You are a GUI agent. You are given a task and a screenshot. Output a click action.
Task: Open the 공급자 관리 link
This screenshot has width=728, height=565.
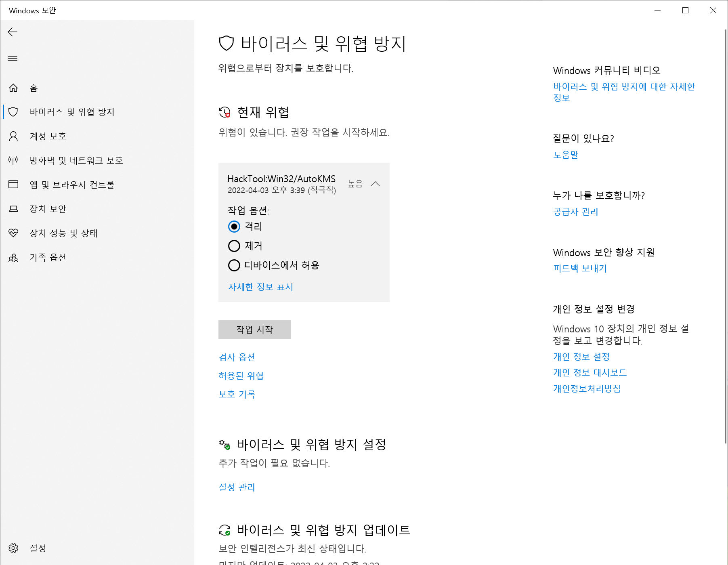(x=576, y=212)
